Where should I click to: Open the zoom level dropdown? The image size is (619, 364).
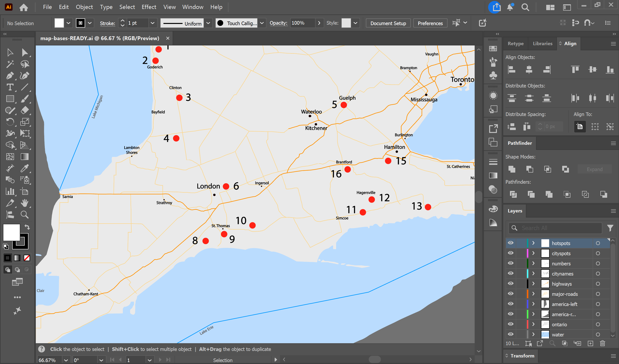(x=66, y=360)
